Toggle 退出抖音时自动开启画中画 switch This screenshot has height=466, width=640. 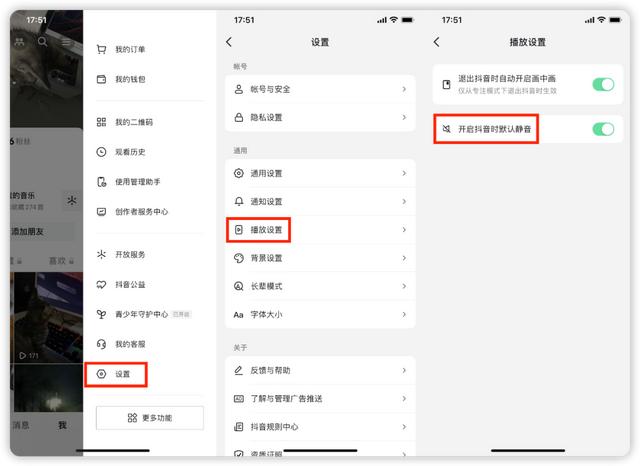coord(603,84)
